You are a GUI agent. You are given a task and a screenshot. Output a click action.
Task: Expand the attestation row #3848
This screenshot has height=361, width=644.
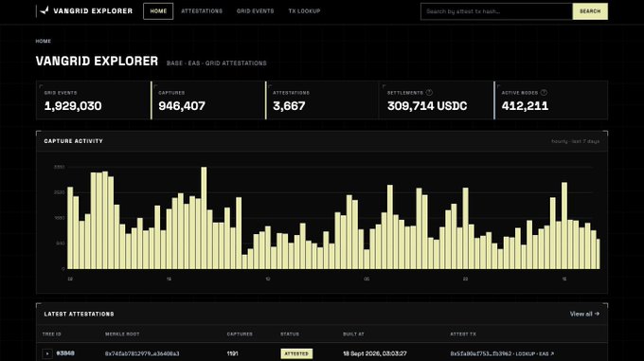[47, 353]
